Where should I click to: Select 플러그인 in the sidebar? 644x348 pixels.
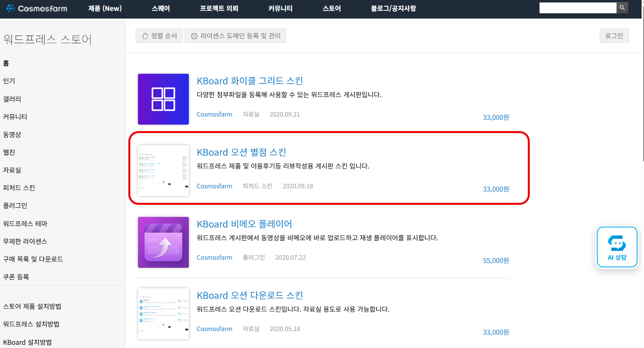click(x=15, y=205)
